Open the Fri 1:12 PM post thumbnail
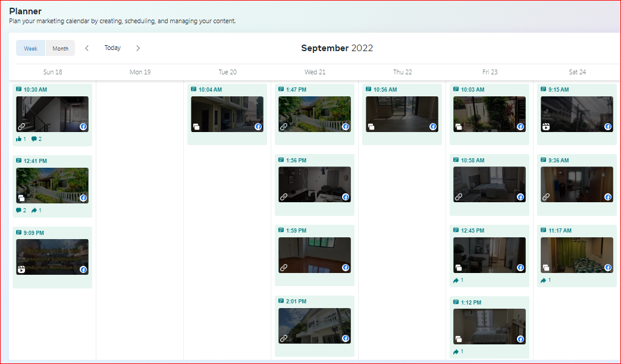 (x=490, y=327)
